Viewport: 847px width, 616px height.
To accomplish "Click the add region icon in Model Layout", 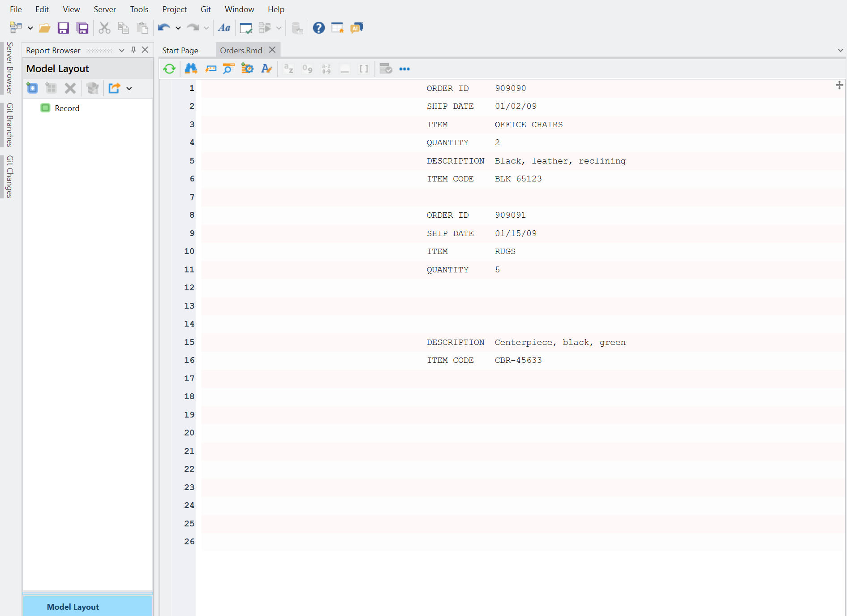I will pos(32,88).
